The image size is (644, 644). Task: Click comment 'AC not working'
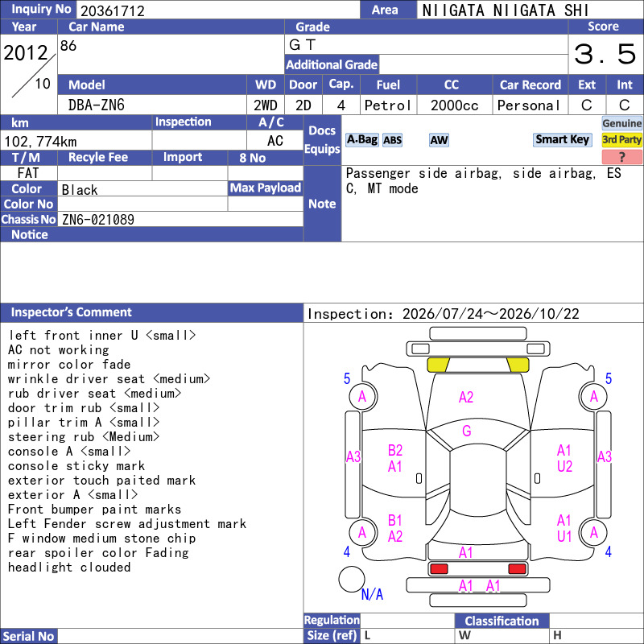(x=58, y=350)
